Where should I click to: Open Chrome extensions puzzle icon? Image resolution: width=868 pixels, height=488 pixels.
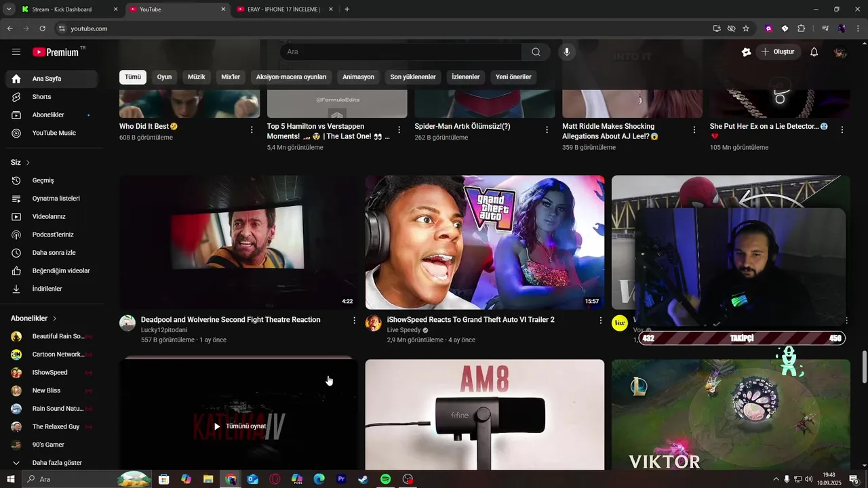coord(801,28)
